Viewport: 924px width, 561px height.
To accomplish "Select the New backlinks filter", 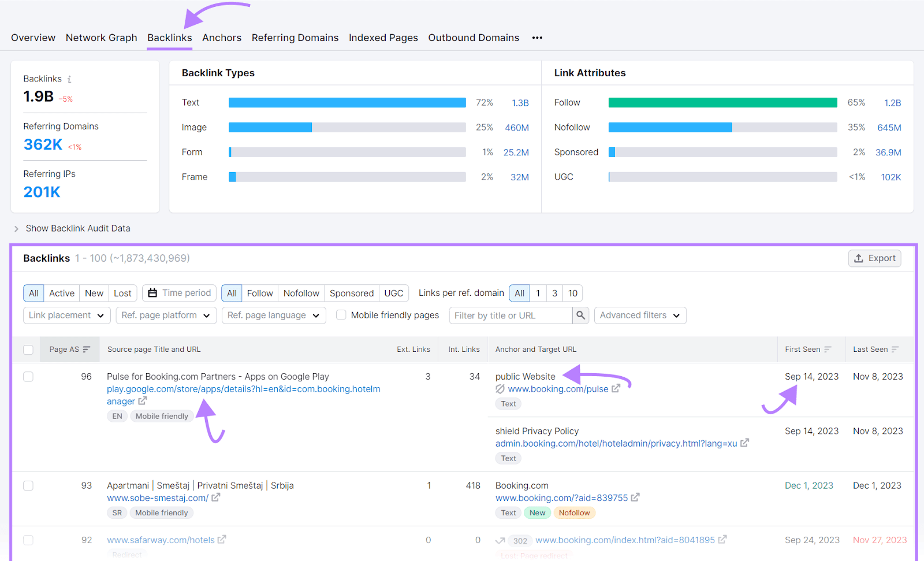I will [x=94, y=293].
